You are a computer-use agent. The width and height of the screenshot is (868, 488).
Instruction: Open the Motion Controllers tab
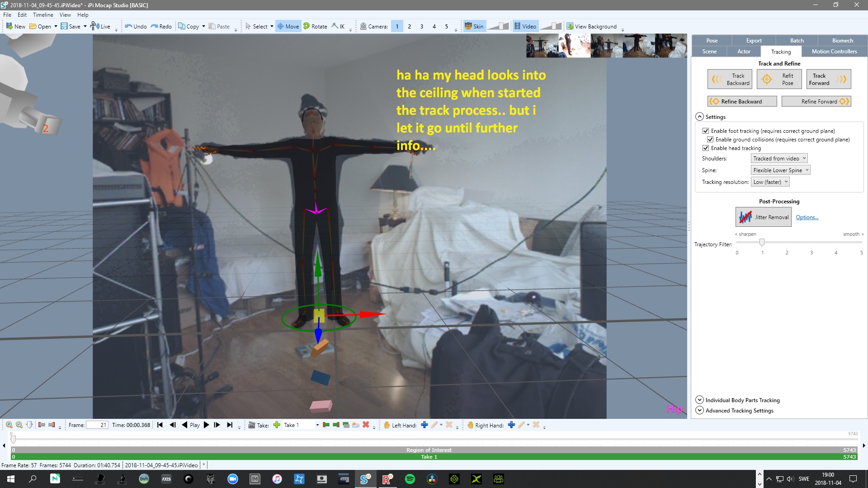coord(834,52)
